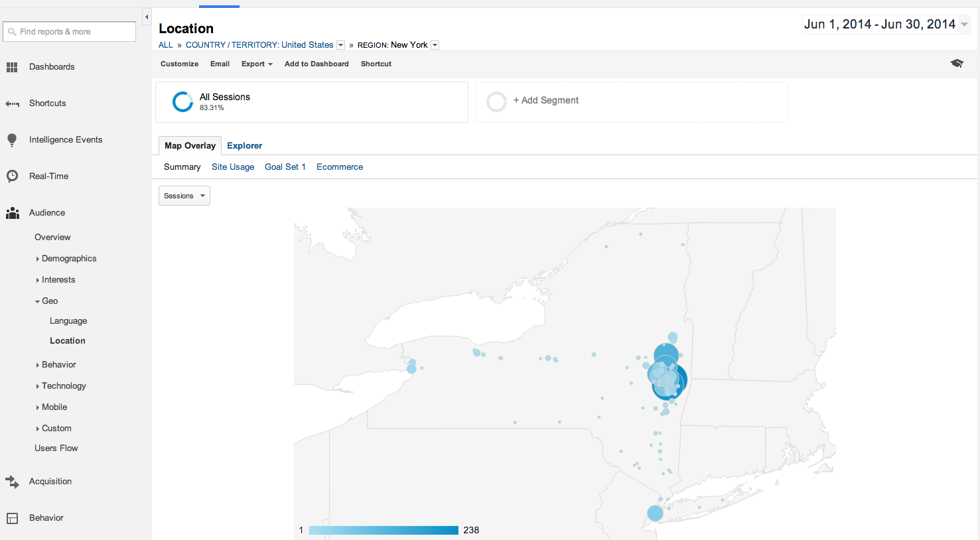The width and height of the screenshot is (980, 540).
Task: Select the Site Usage tab
Action: pos(233,167)
